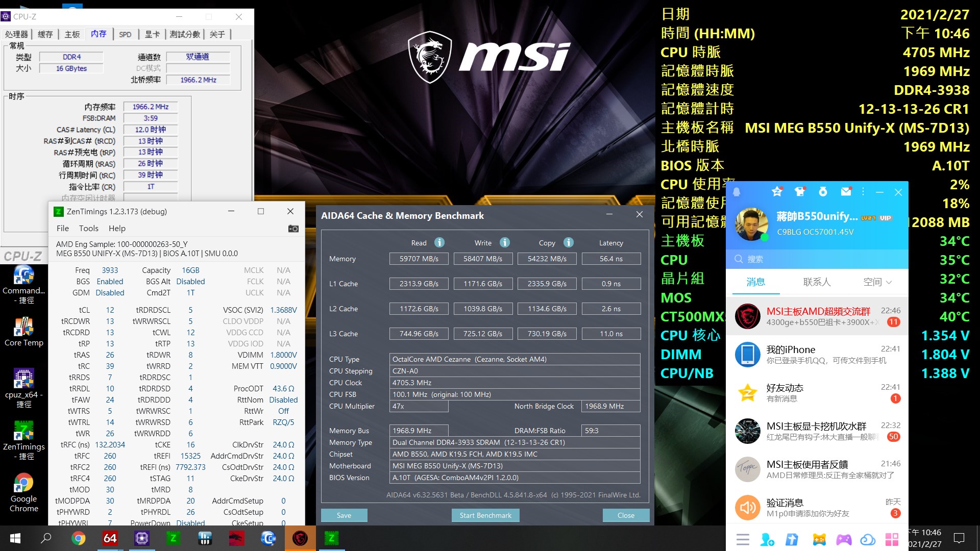Switch to CPU-Z 处理器 tab
The height and width of the screenshot is (551, 980).
(x=16, y=34)
